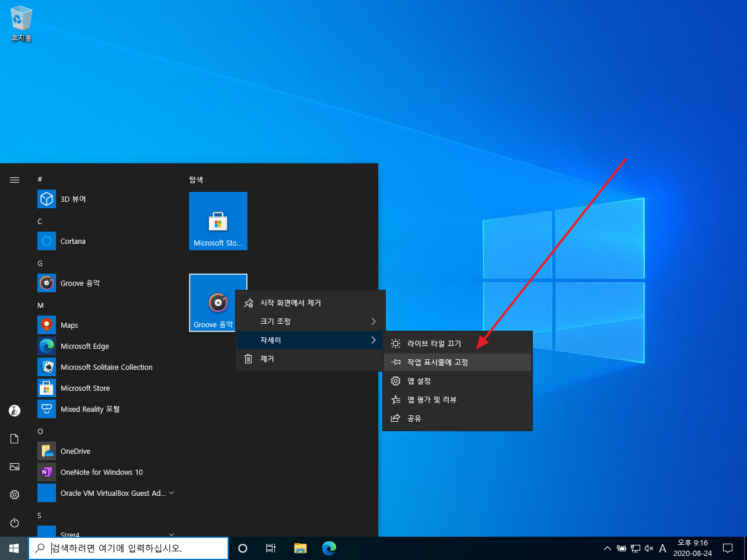The width and height of the screenshot is (747, 560).
Task: Show hidden tray icons chevron
Action: tap(608, 548)
